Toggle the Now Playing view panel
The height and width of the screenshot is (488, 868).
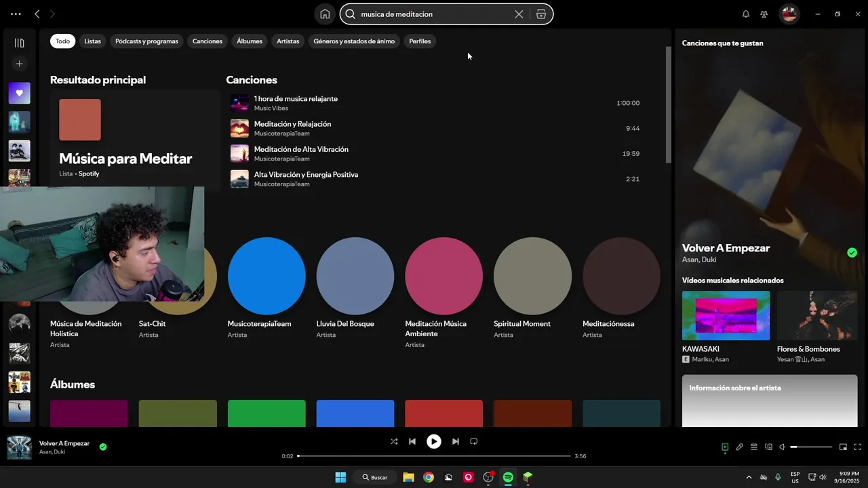pos(725,447)
